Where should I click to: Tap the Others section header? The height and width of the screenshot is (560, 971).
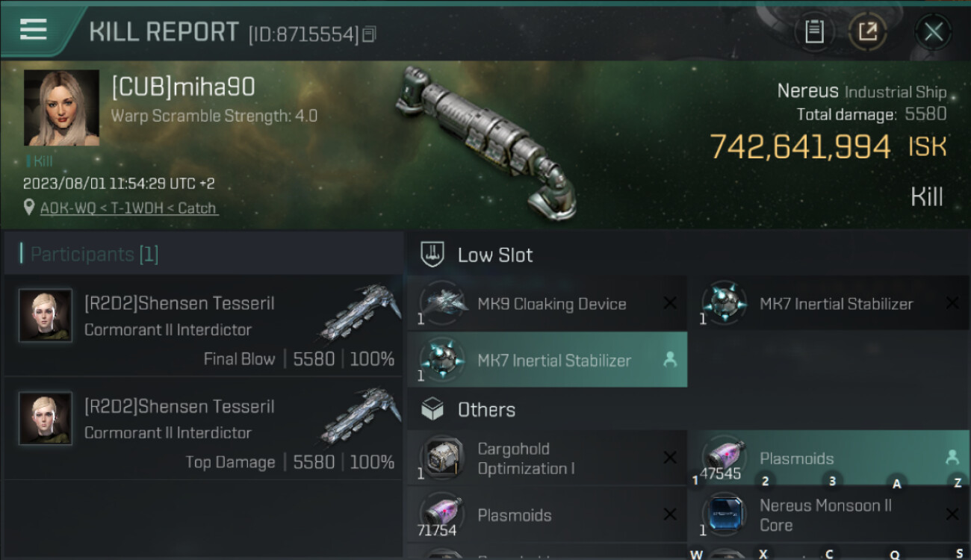[x=485, y=410]
